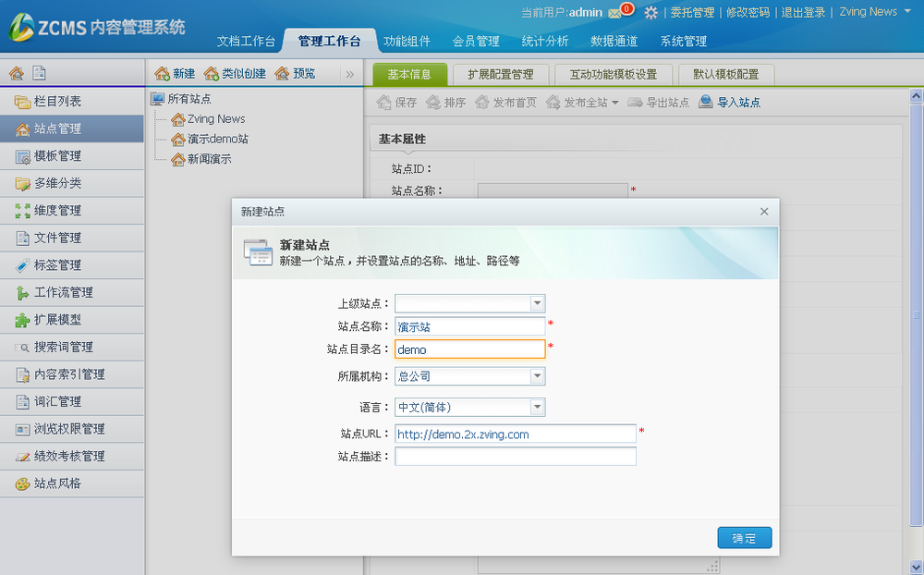
Task: Open 模板管理 from the sidebar
Action: click(x=55, y=156)
